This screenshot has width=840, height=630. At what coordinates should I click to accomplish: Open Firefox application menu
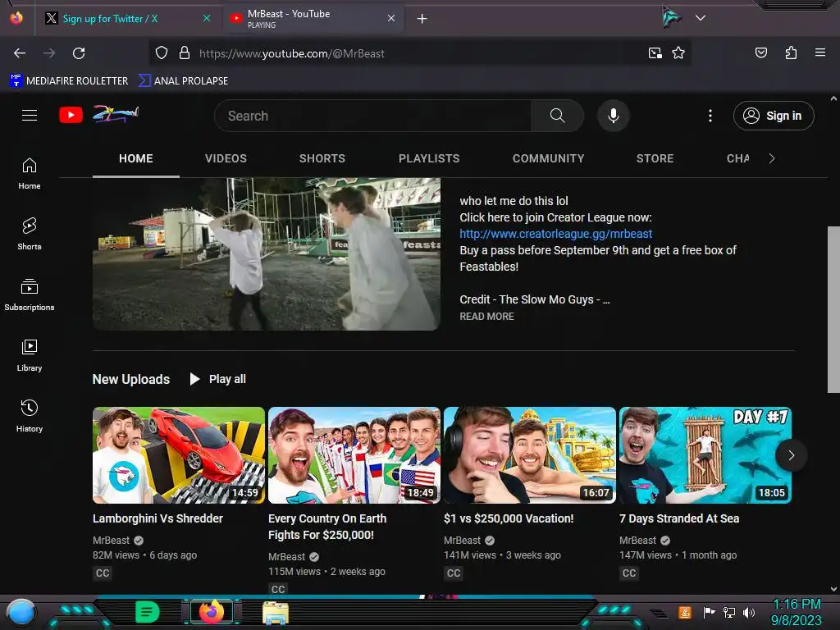[x=820, y=52]
